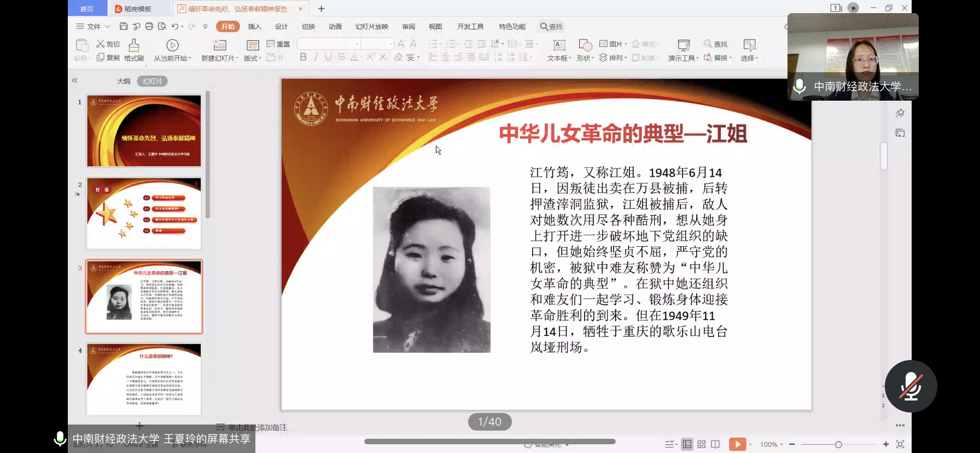Screen dimensions: 980x453
Task: Open the 版式 layout dropdown
Action: [x=252, y=58]
